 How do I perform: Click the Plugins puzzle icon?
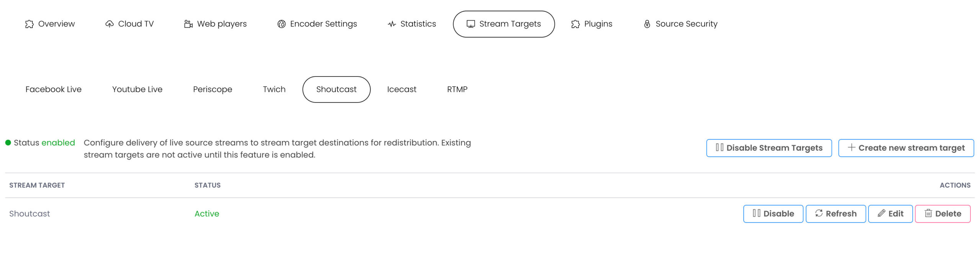point(575,24)
